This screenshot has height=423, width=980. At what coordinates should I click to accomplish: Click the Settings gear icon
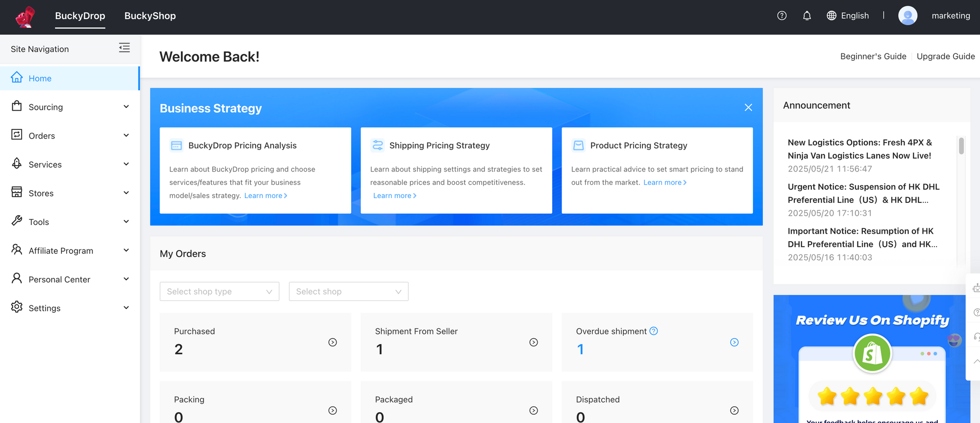(17, 307)
